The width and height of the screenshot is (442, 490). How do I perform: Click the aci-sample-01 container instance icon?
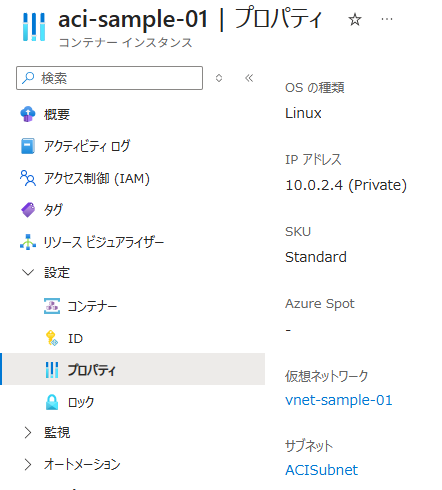click(x=34, y=27)
